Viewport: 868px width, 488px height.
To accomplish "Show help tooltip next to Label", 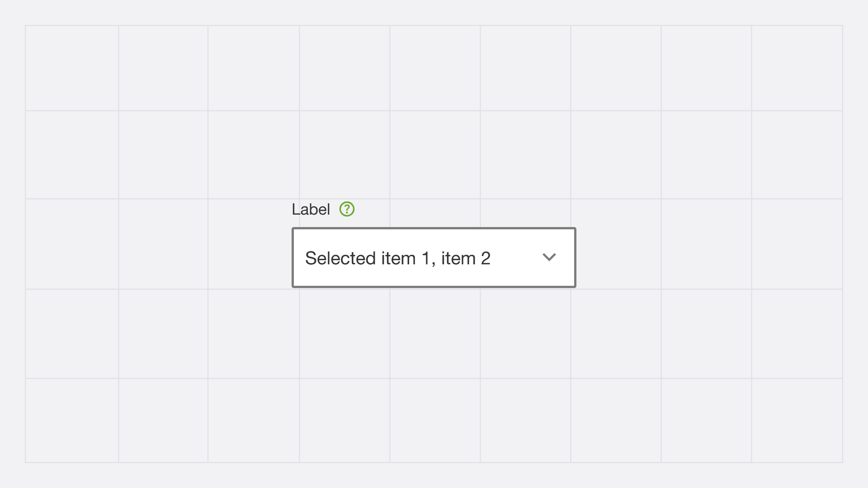I will [347, 209].
